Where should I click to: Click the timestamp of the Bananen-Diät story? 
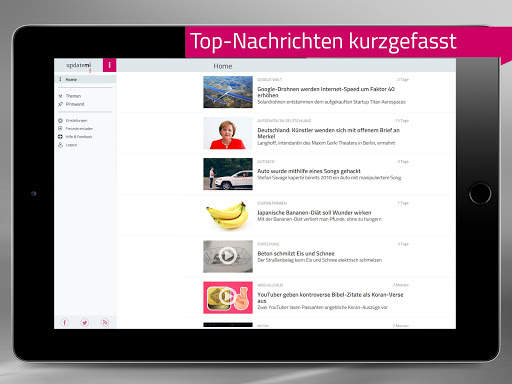coord(403,203)
